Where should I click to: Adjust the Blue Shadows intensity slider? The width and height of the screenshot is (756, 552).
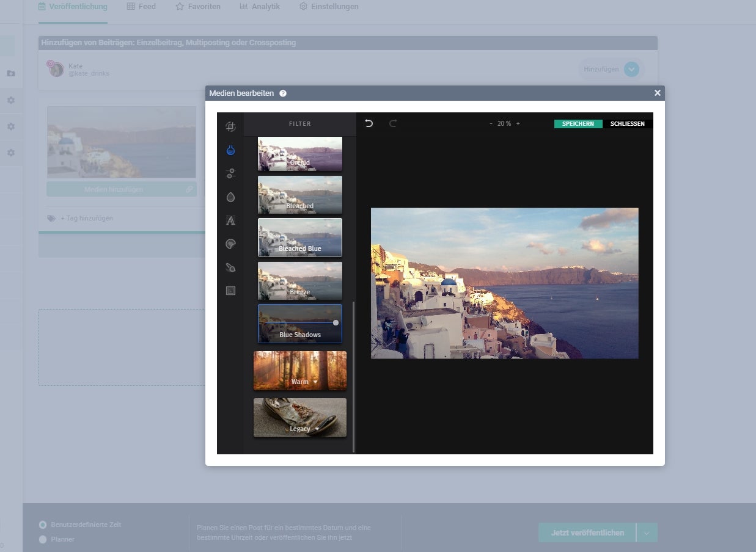[335, 321]
